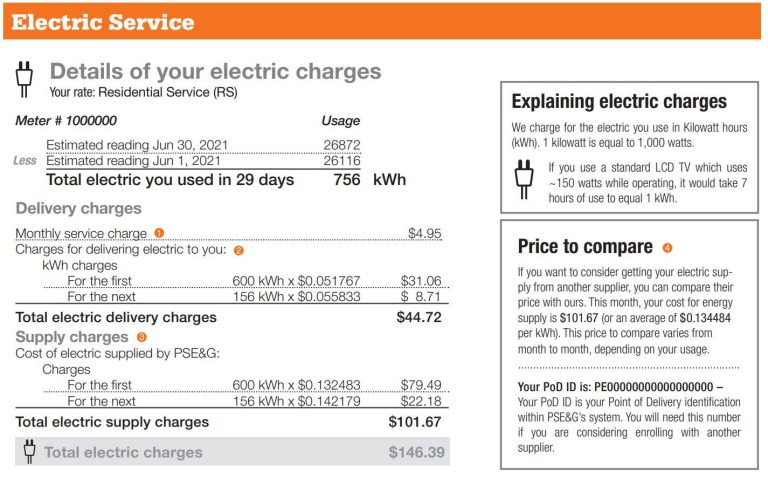Click the plug icon beside Total electric charges

pyautogui.click(x=29, y=452)
